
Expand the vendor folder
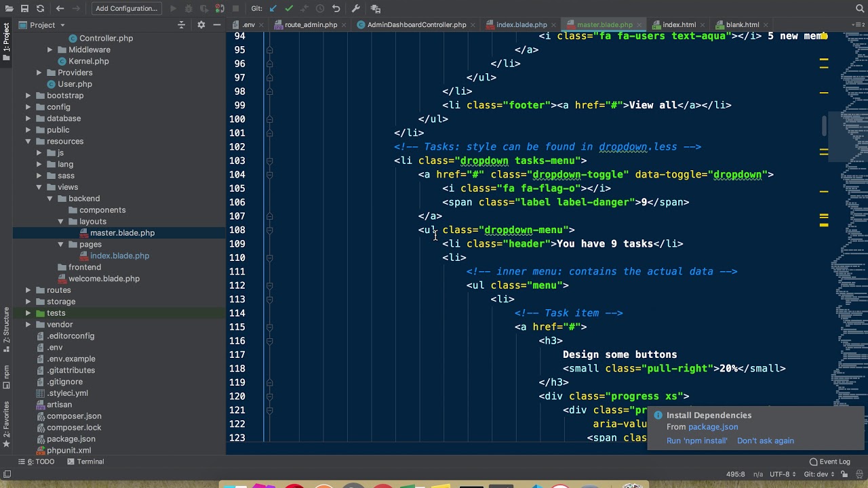point(28,325)
